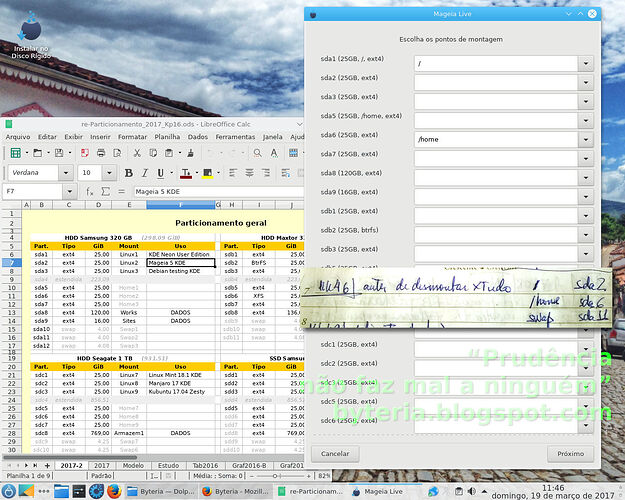
Task: Switch to the Estudo sheet tab
Action: (x=168, y=465)
